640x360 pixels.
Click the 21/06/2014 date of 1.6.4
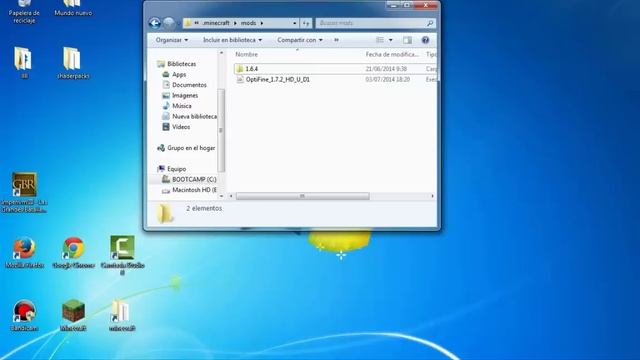[x=386, y=69]
